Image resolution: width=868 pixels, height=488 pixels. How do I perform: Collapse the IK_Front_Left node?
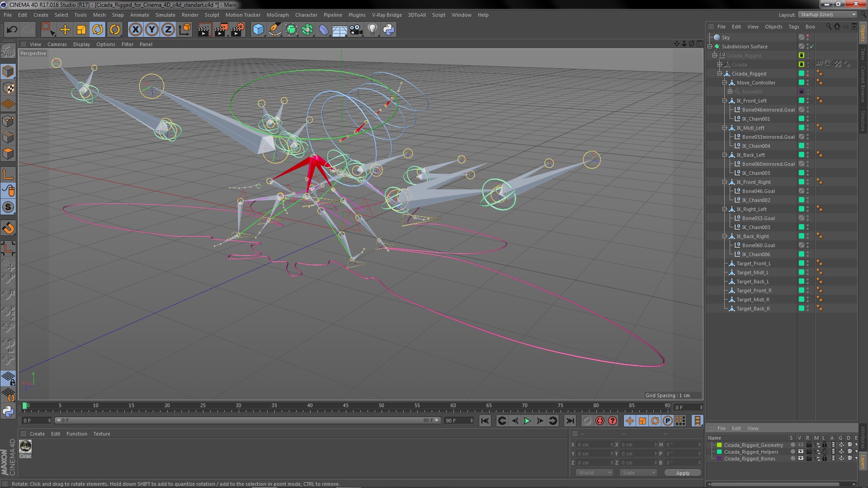(x=725, y=101)
